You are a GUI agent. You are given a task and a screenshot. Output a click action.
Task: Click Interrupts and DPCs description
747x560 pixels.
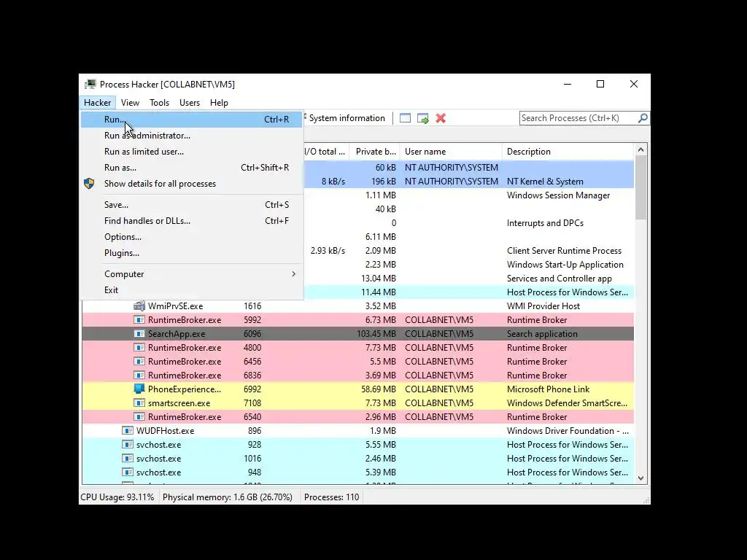[545, 223]
